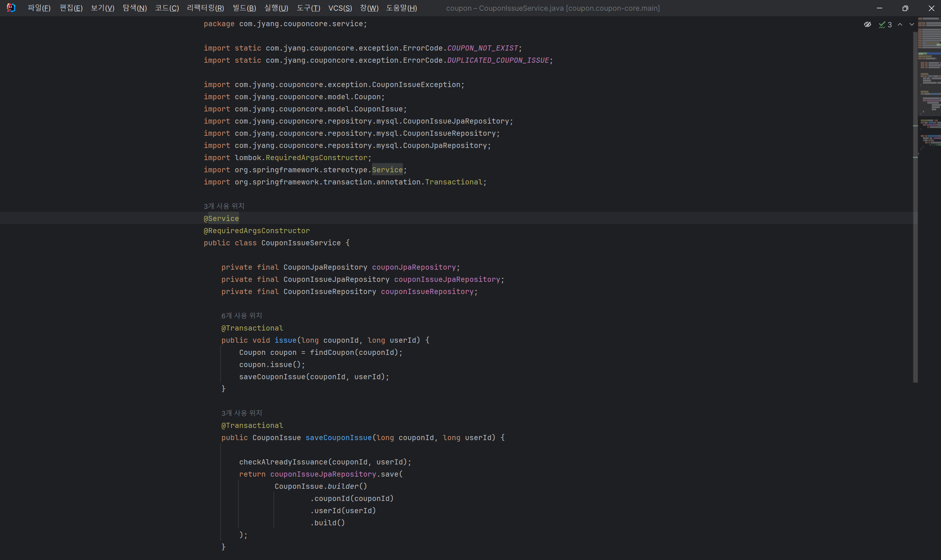Close the IntelliJ window

point(931,8)
